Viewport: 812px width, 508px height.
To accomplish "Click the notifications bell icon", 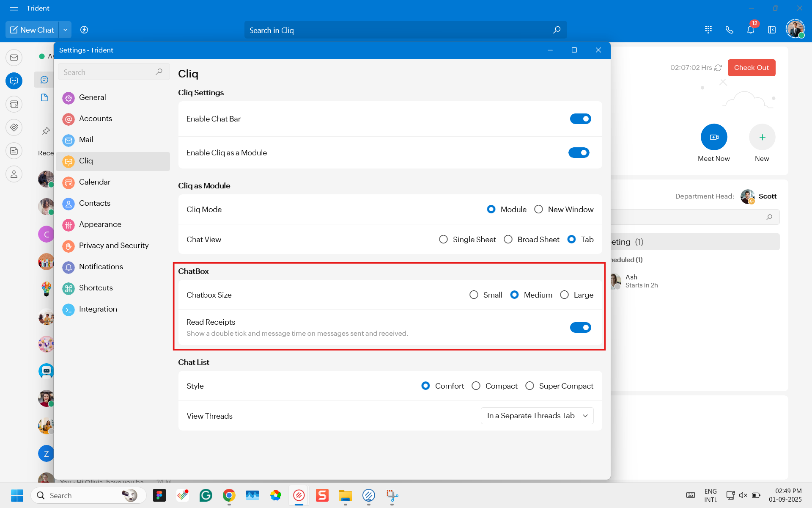I will point(750,30).
